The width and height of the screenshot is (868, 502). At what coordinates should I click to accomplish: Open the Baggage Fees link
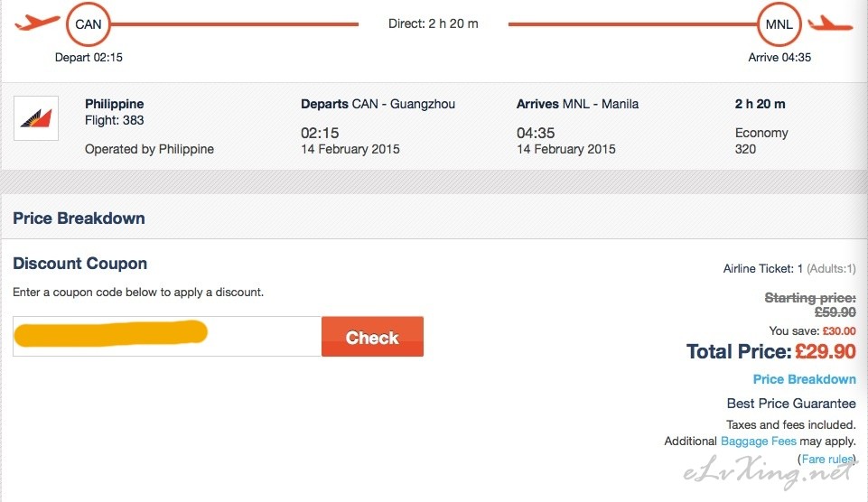(759, 442)
